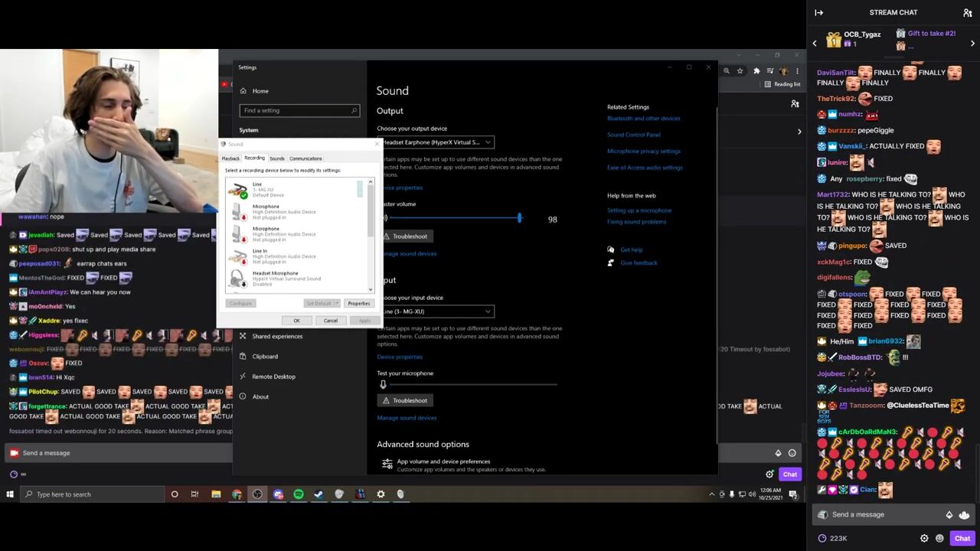Screen dimensions: 980x551
Task: Bookmark page with the star icon
Action: pyautogui.click(x=740, y=70)
